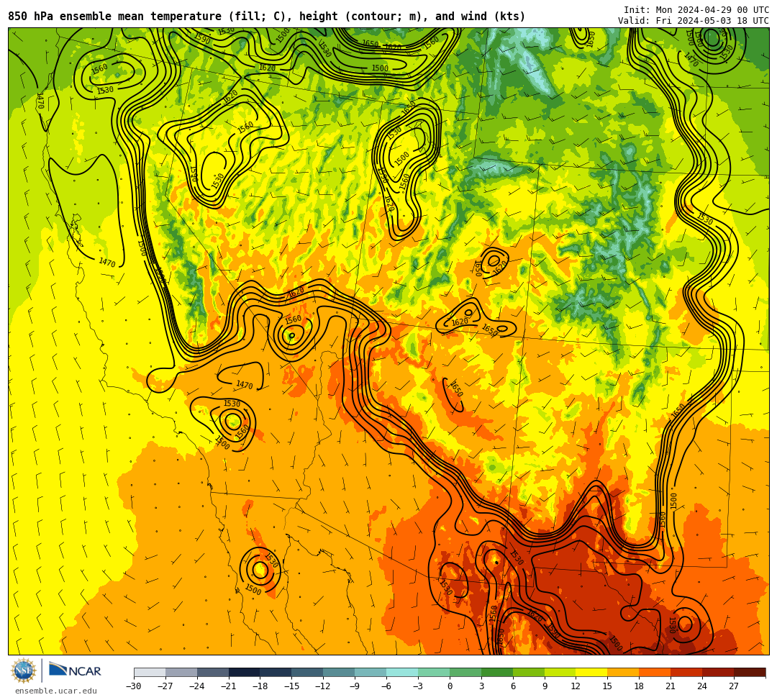Image resolution: width=777 pixels, height=700 pixels.
Task: Click the −21 colorbar tick label
Action: coord(229,686)
